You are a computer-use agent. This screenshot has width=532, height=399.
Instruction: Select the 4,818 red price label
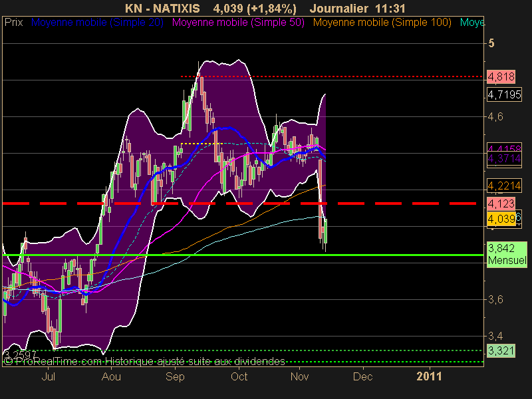tap(501, 76)
